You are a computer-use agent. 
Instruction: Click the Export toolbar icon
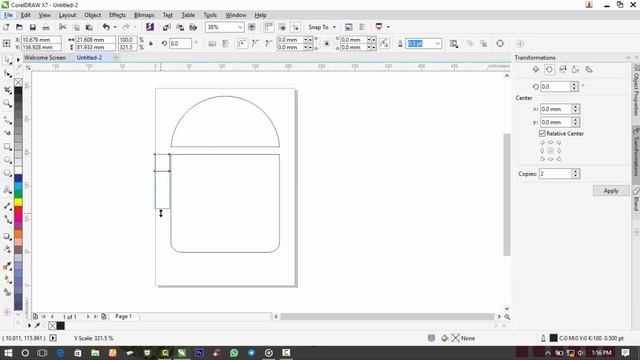tap(180, 27)
